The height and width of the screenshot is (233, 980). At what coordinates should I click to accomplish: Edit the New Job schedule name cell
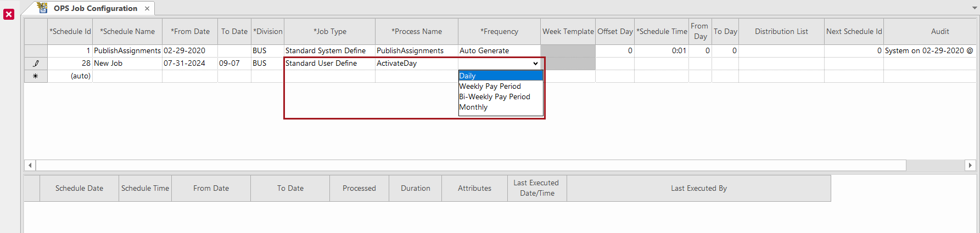[127, 64]
